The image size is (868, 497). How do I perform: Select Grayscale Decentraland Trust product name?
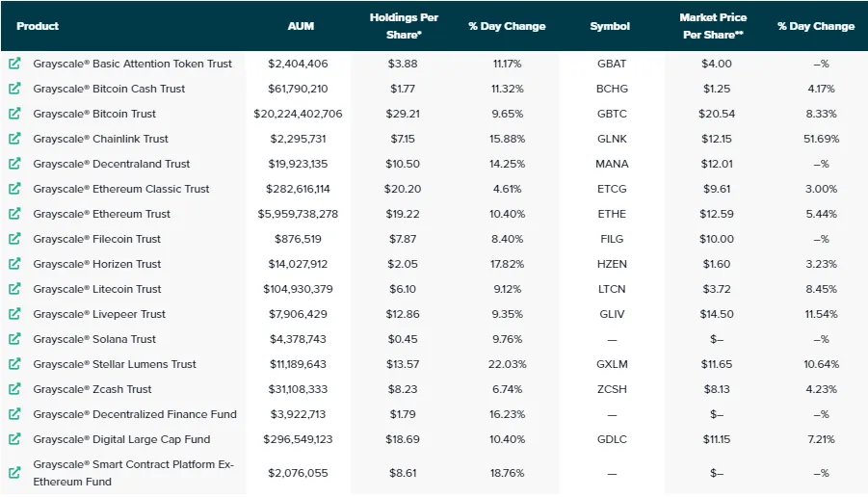[111, 164]
